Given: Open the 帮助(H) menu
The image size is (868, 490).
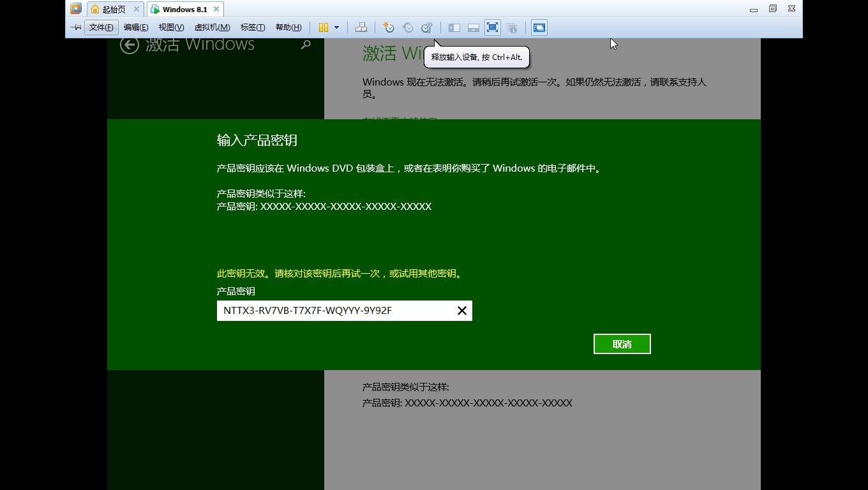Looking at the screenshot, I should click(288, 27).
